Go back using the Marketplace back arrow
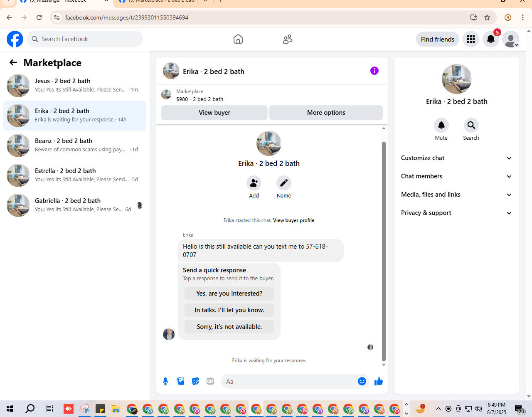This screenshot has height=417, width=532. pos(13,62)
